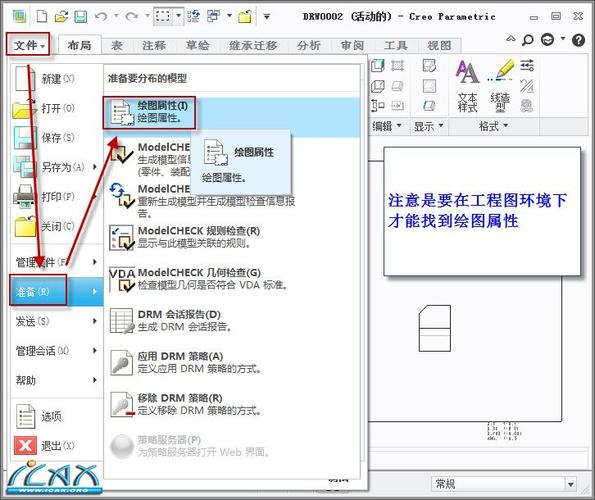Switch to the 工具 ribbon tab

pos(396,46)
